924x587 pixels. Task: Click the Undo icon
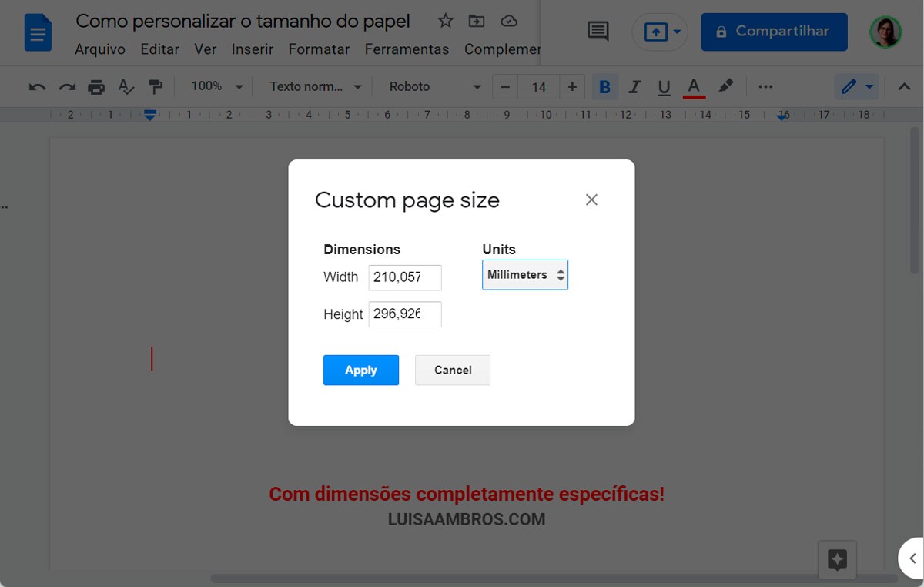pos(35,86)
